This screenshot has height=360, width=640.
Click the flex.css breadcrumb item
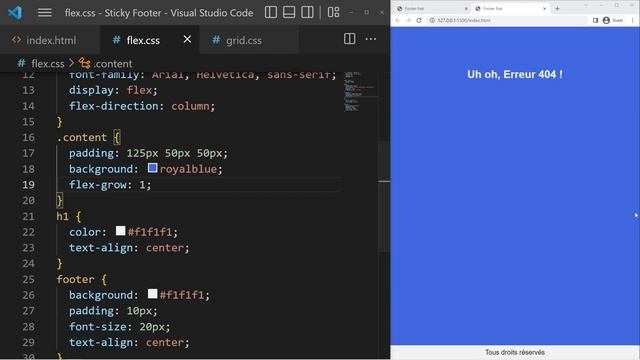48,64
